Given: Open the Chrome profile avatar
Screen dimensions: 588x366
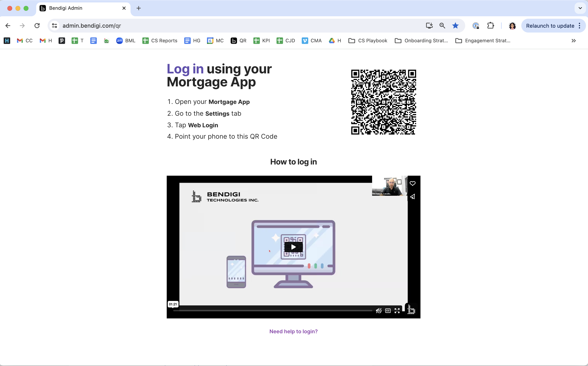Looking at the screenshot, I should [512, 26].
